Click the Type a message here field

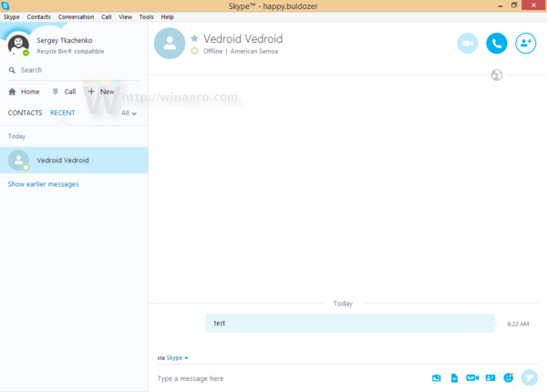click(x=290, y=378)
